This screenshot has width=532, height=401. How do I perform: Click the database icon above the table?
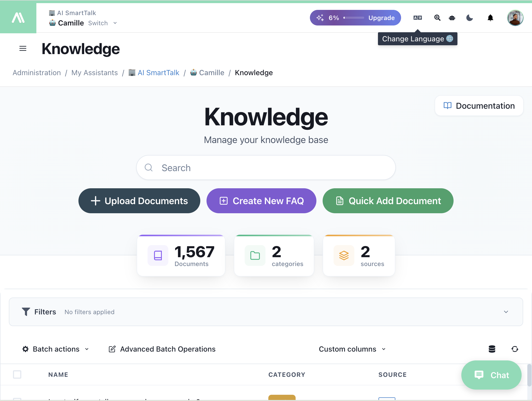[492, 349]
